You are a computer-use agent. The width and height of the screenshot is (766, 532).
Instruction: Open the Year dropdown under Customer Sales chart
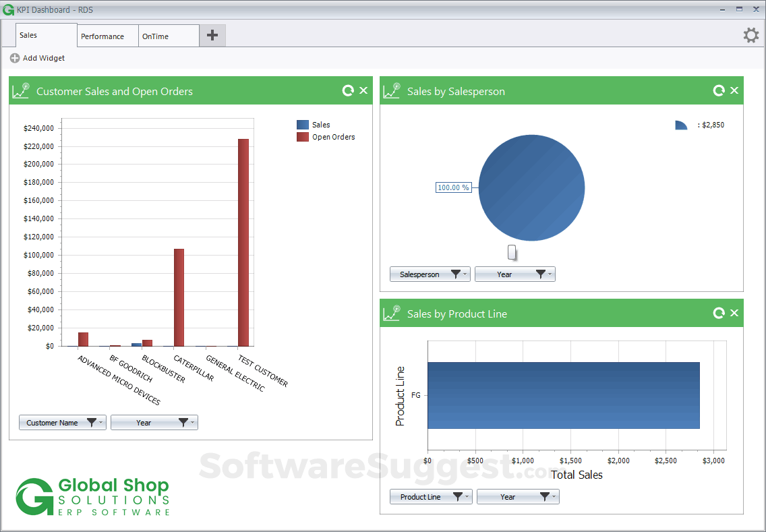pos(154,422)
